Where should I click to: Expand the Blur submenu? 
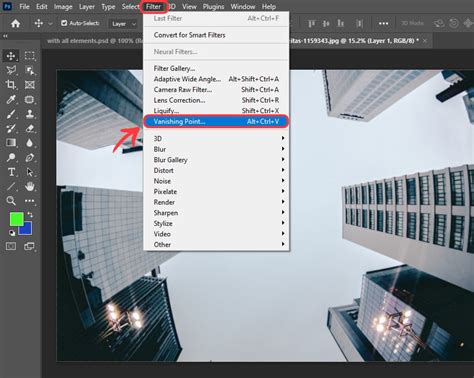click(216, 149)
